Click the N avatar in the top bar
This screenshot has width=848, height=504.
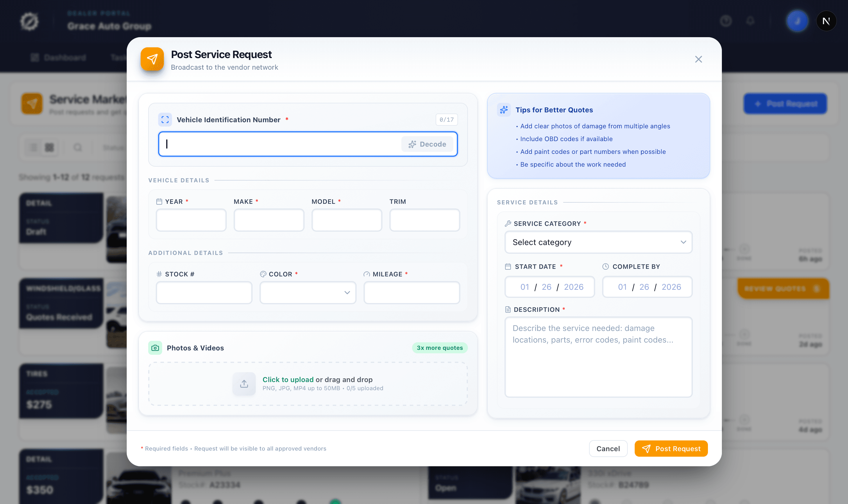coord(826,21)
